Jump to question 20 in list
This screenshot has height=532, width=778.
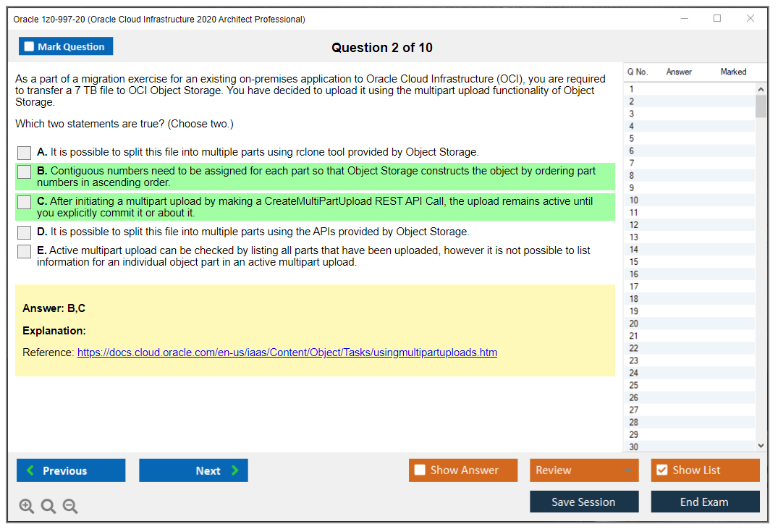coord(690,324)
